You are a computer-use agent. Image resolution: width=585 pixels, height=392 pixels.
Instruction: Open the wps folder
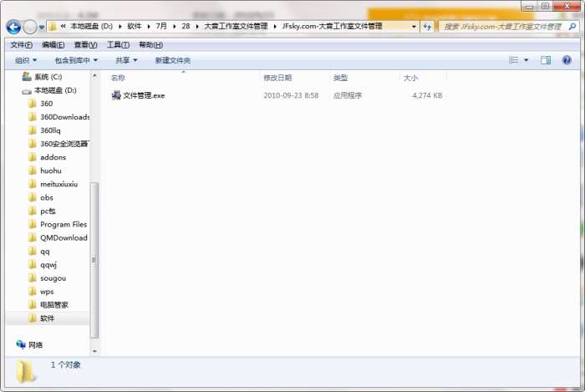(x=47, y=292)
